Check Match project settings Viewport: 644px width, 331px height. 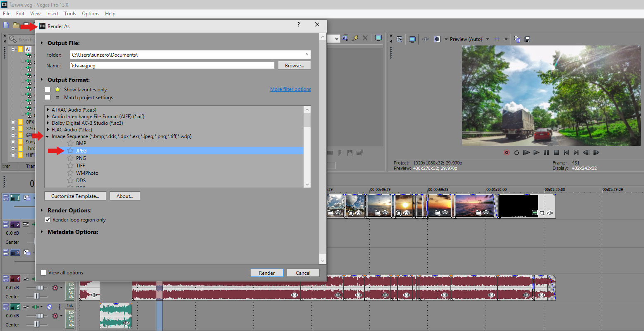48,98
